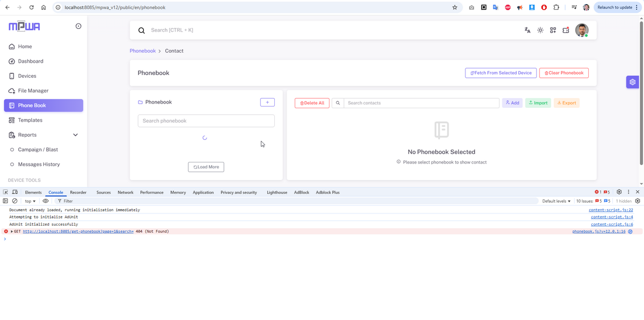Toggle the sidebar collapse circle next to logo
The width and height of the screenshot is (644, 320).
pyautogui.click(x=78, y=26)
